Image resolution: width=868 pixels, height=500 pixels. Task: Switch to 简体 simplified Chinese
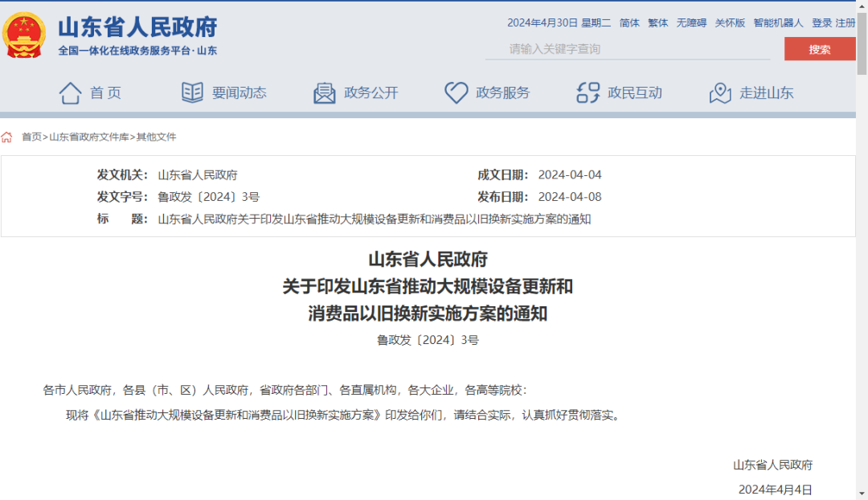coord(629,23)
